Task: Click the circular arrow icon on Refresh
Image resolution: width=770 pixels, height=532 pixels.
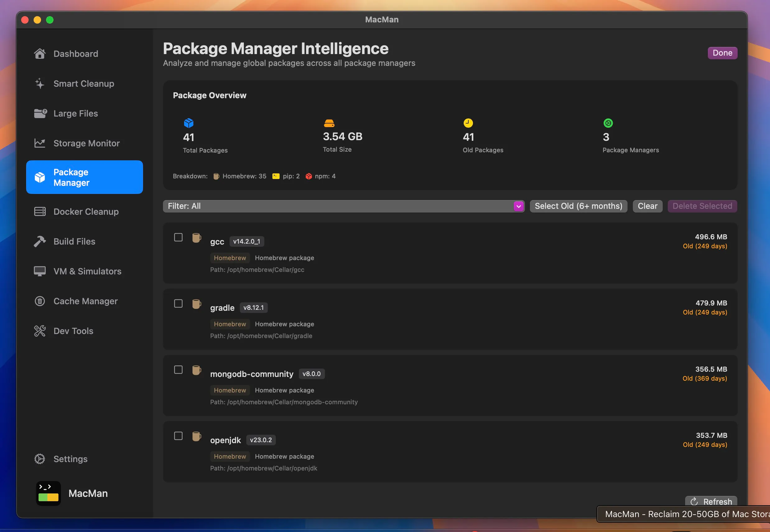Action: click(x=694, y=501)
